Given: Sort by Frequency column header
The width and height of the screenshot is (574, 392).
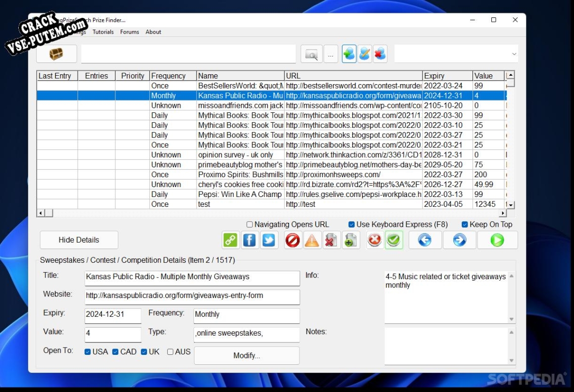Looking at the screenshot, I should (173, 76).
